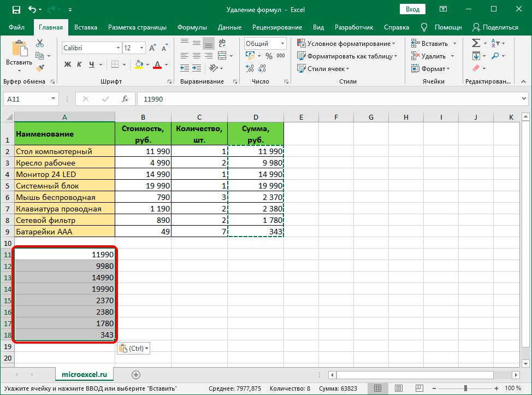
Task: Click the insert function fx icon
Action: coord(125,99)
